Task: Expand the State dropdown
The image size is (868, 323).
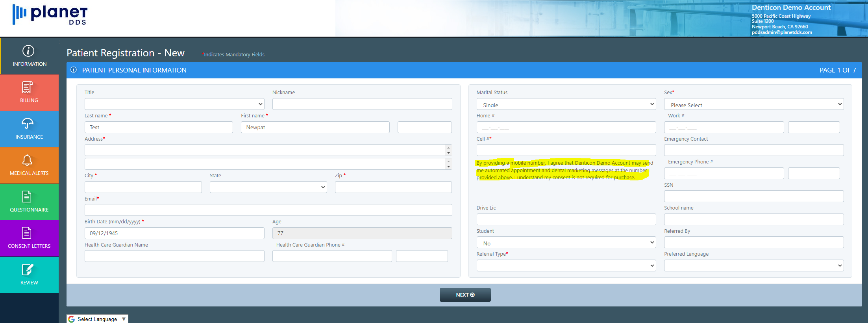Action: [x=268, y=187]
